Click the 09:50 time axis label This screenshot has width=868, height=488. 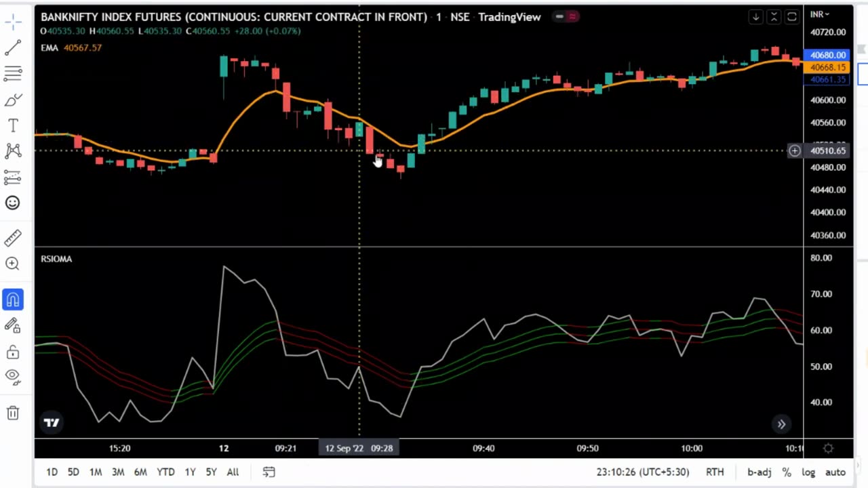587,448
